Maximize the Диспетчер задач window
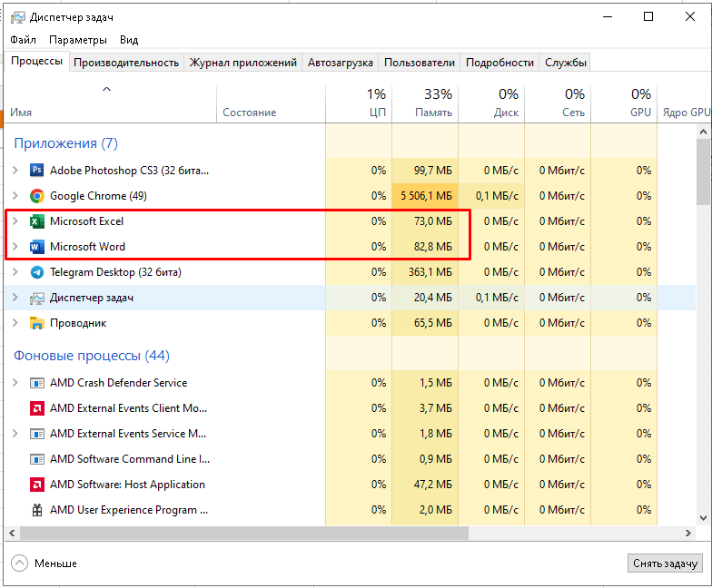 tap(648, 16)
